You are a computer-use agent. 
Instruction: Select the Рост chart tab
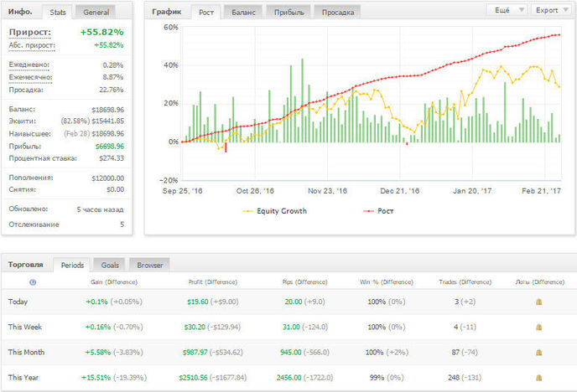click(x=206, y=12)
